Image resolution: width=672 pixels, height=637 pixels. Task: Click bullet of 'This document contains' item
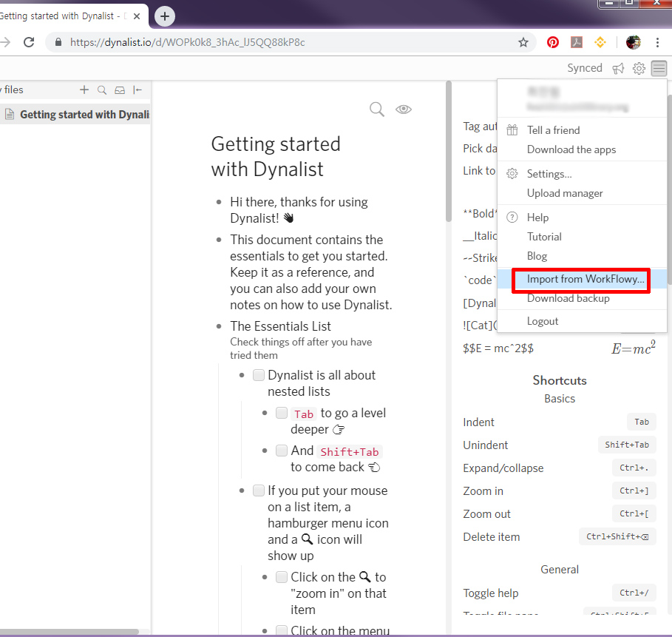[x=219, y=240]
